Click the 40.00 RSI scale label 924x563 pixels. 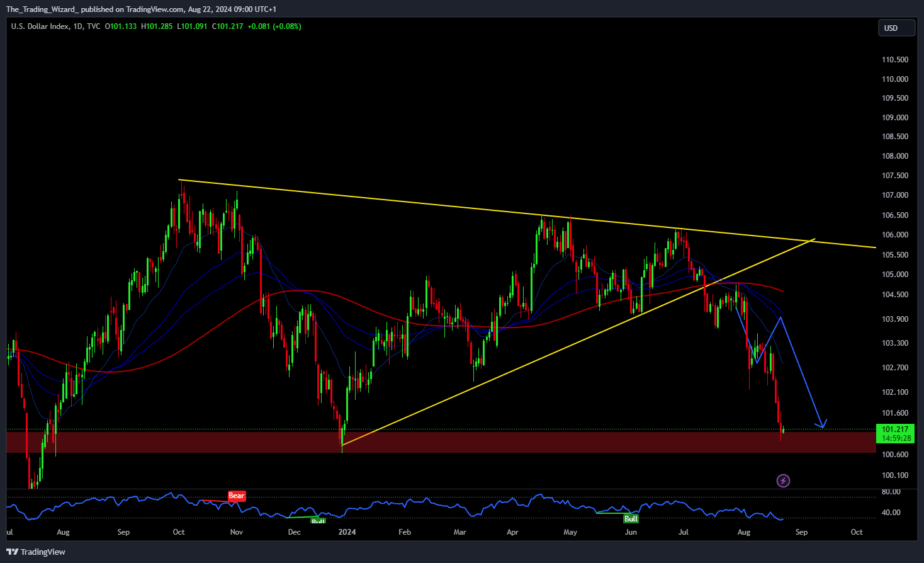[891, 513]
